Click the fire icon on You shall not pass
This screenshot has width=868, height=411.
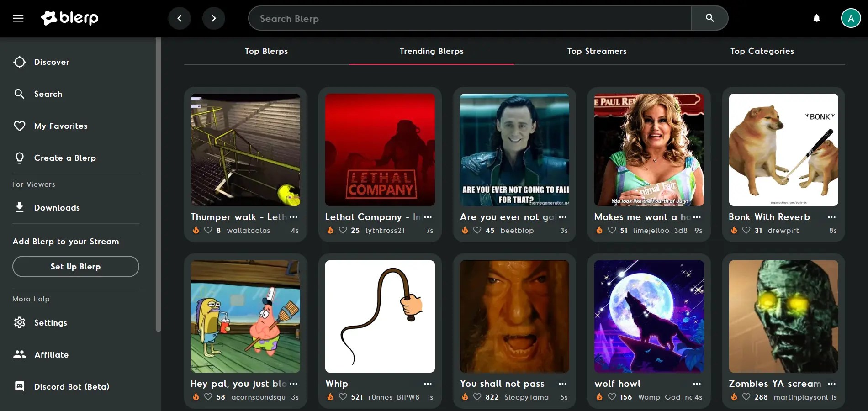[465, 397]
